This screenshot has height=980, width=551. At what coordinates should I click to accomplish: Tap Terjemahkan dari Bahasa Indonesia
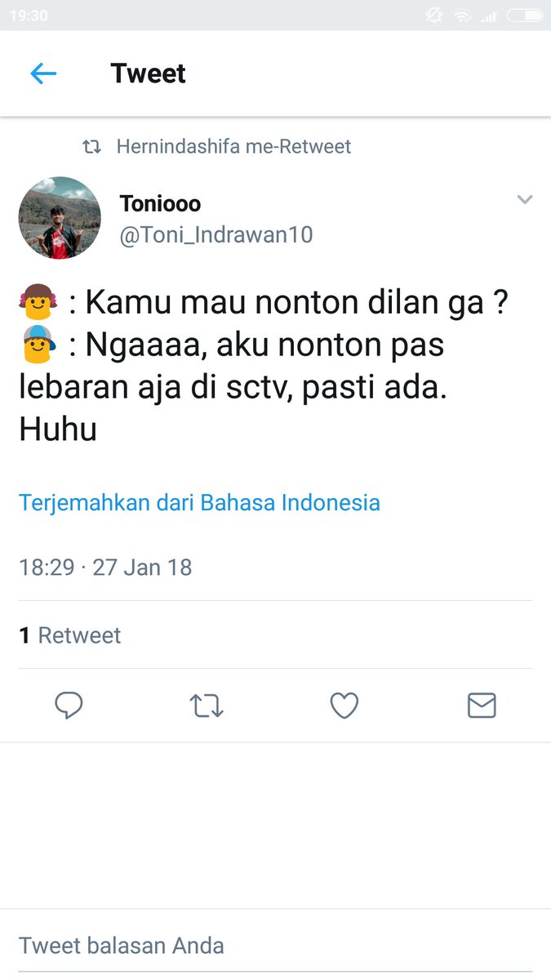tap(199, 501)
